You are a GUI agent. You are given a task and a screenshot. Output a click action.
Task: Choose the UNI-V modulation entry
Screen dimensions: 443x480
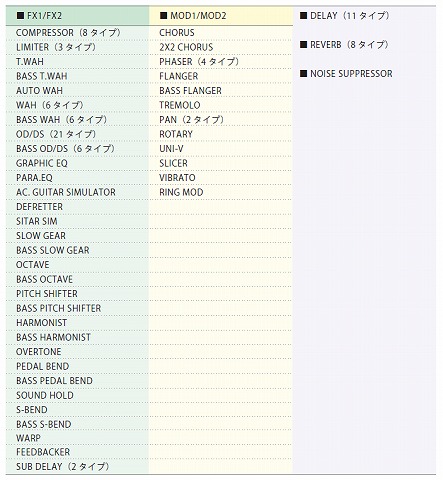[x=171, y=149]
